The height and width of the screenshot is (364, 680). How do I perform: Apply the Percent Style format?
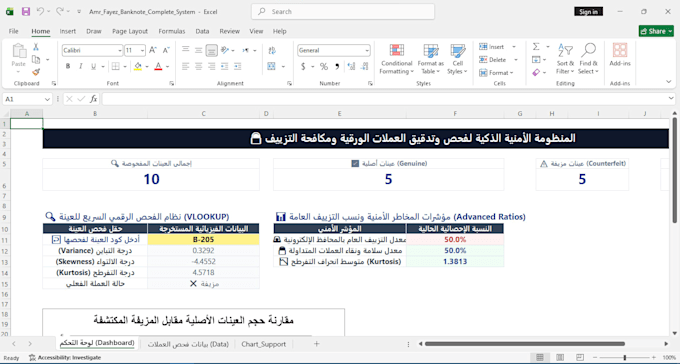(x=324, y=66)
